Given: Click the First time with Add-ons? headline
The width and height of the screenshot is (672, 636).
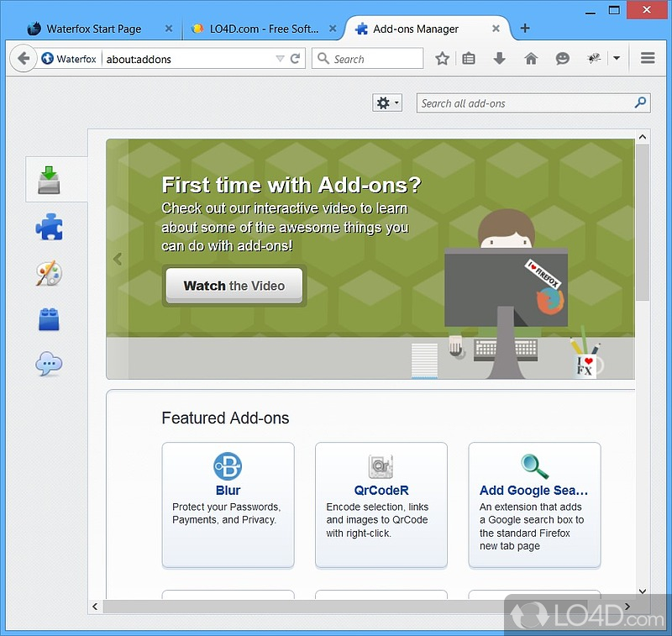Looking at the screenshot, I should tap(291, 185).
